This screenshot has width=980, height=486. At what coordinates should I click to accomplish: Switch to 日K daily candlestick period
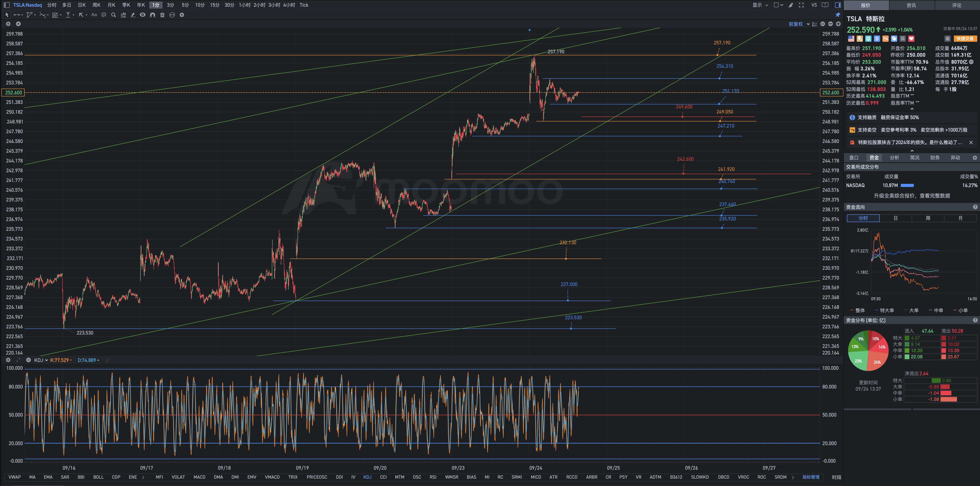pyautogui.click(x=82, y=5)
